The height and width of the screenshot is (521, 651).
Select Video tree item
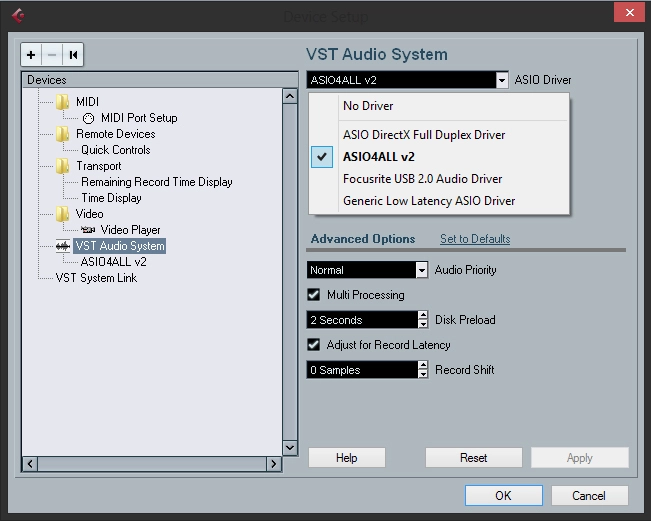pos(89,214)
